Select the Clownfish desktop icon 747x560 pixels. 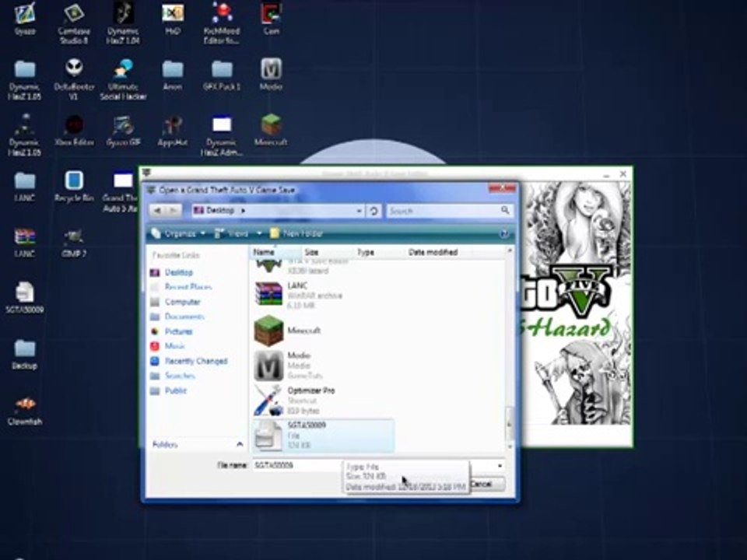25,411
